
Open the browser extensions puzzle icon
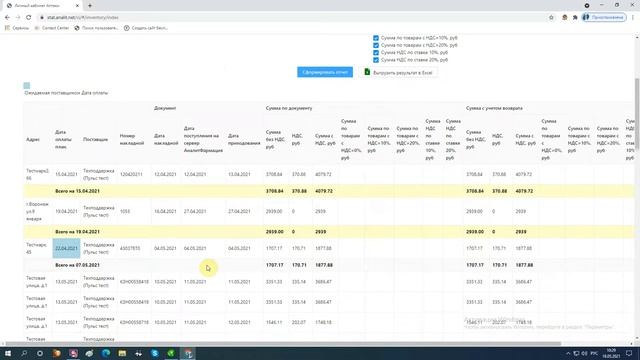pyautogui.click(x=575, y=18)
